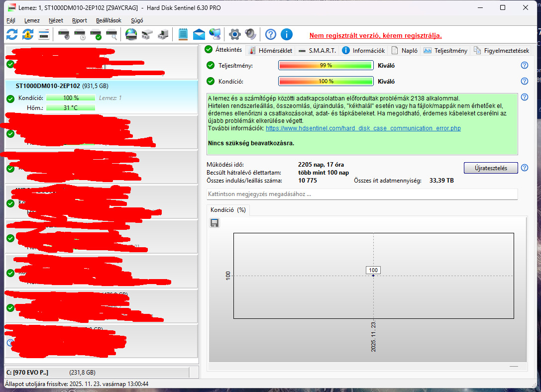Click the 31 °C temperature bar in disk list
541x392 pixels.
(71, 107)
